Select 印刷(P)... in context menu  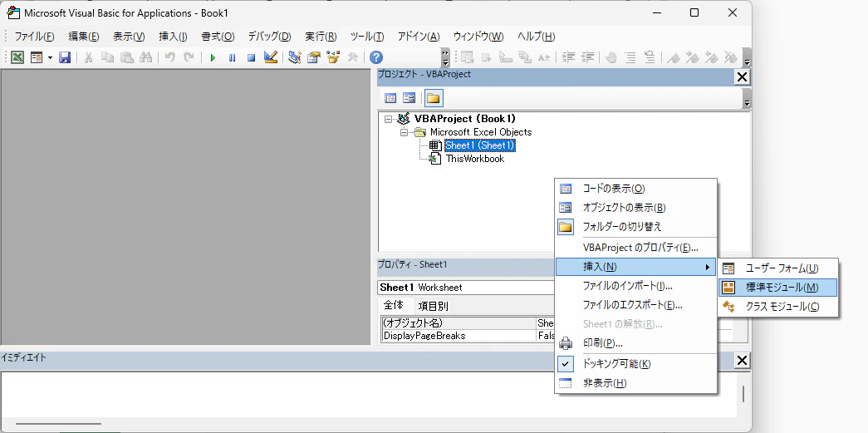point(635,343)
